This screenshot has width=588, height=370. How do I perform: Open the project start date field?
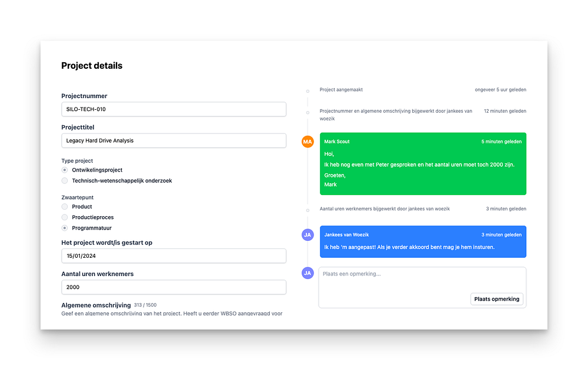pyautogui.click(x=173, y=256)
